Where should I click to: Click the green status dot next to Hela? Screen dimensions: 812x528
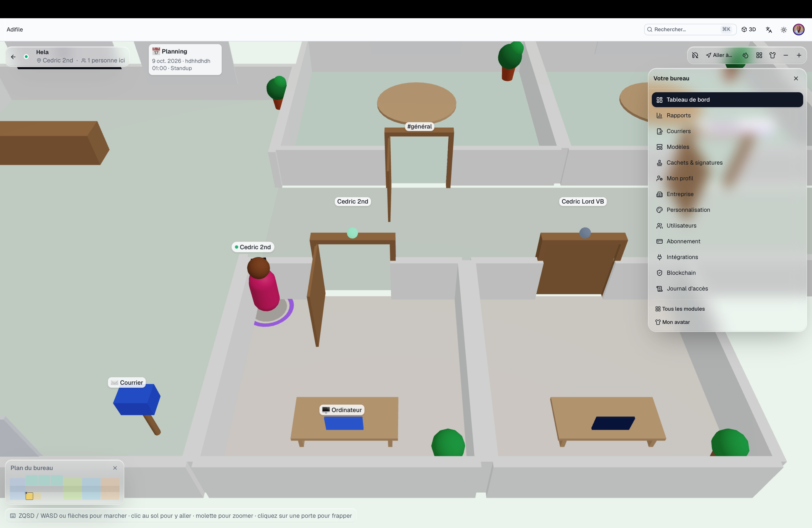(26, 57)
